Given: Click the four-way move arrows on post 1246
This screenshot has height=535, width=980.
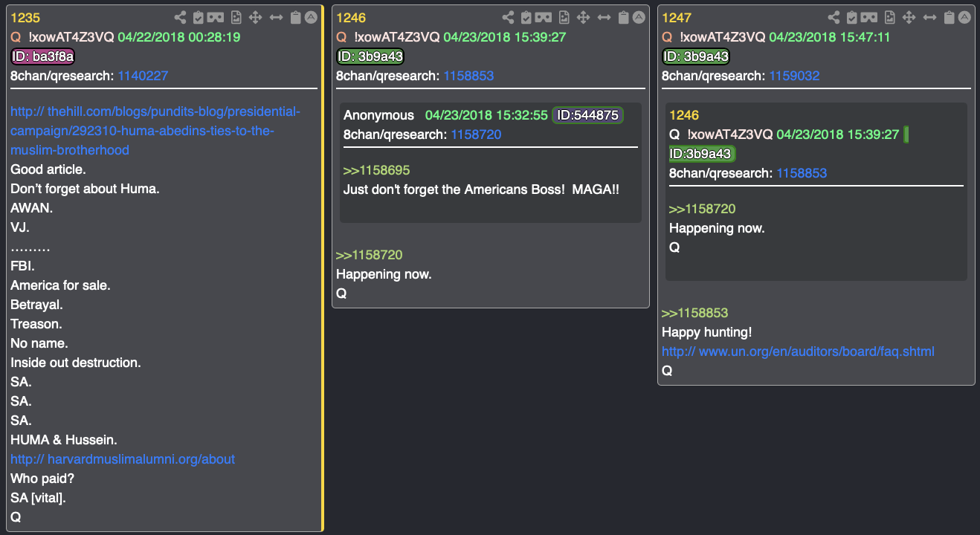Looking at the screenshot, I should click(x=584, y=17).
